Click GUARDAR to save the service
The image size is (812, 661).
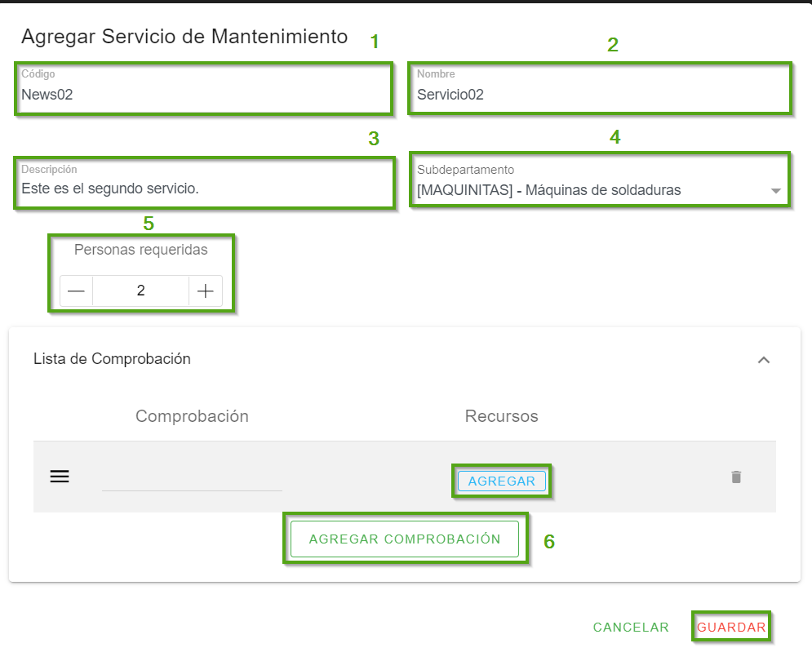click(731, 628)
